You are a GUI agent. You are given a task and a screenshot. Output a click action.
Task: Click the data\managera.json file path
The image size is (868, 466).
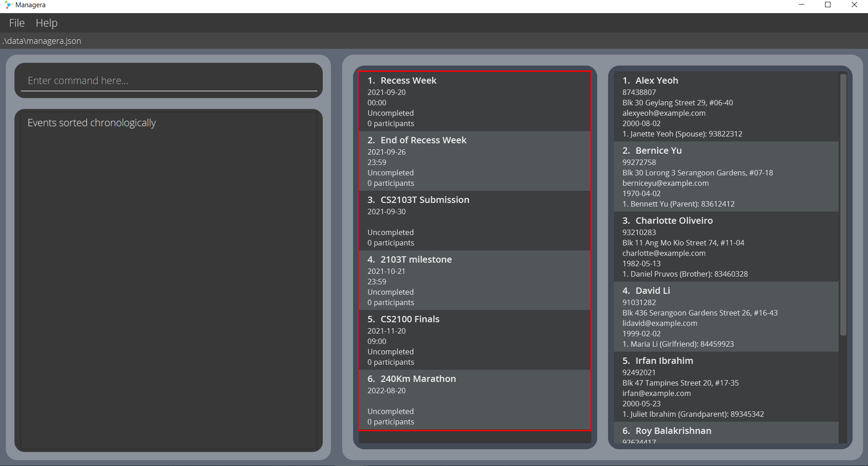pyautogui.click(x=42, y=41)
